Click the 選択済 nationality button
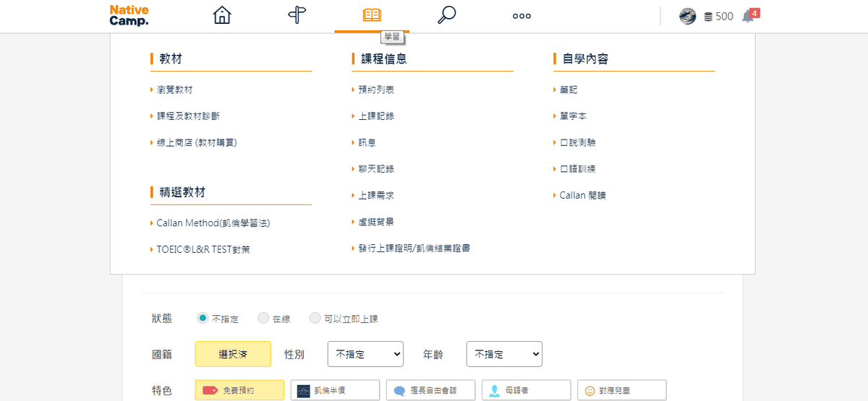This screenshot has width=868, height=401. click(233, 354)
